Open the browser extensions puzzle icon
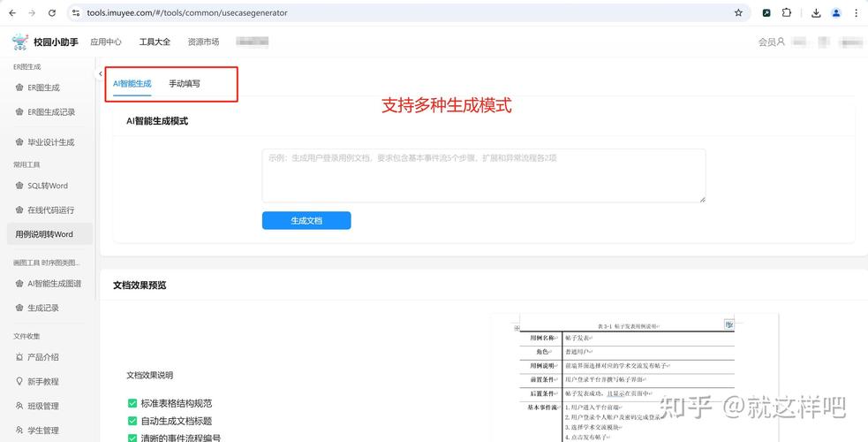868x442 pixels. coord(787,12)
